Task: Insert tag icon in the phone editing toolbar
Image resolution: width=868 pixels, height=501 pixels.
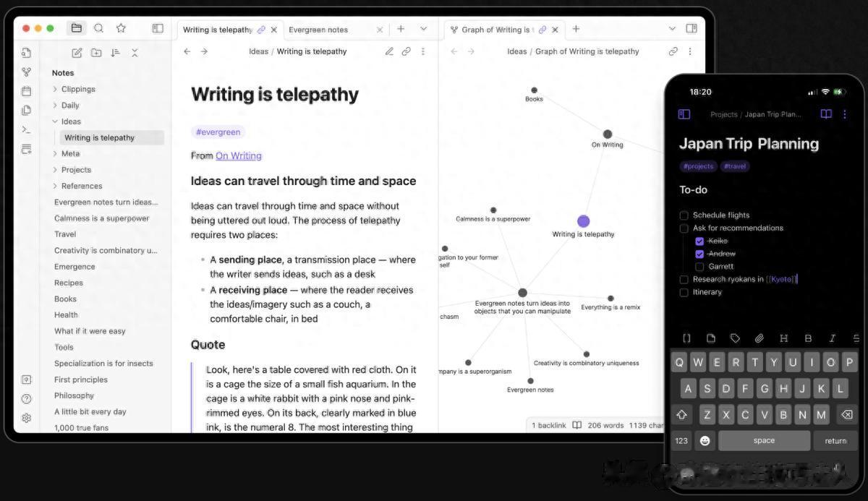Action: click(735, 338)
